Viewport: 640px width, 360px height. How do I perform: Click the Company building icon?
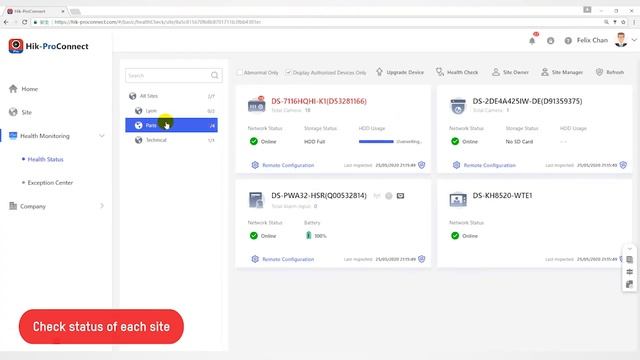pyautogui.click(x=13, y=206)
